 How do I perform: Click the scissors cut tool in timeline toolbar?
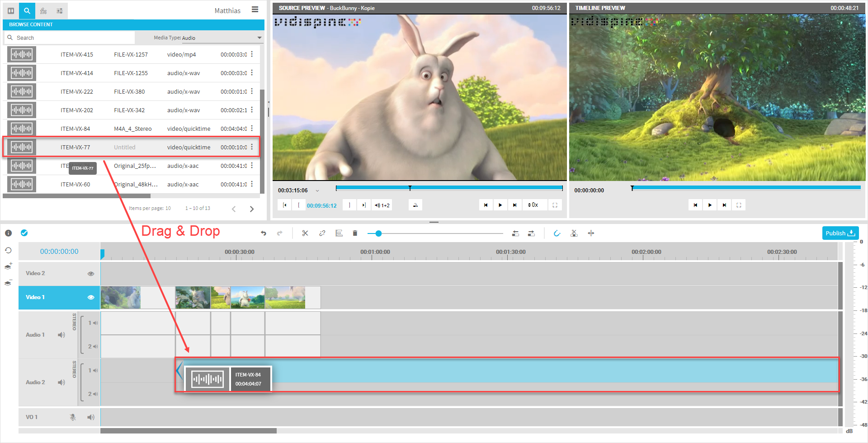tap(305, 233)
